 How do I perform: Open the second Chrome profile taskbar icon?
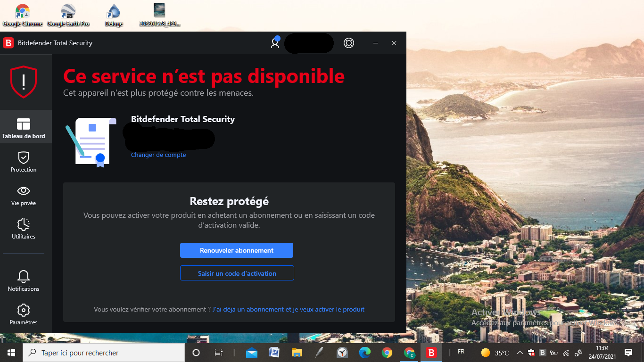click(x=409, y=353)
